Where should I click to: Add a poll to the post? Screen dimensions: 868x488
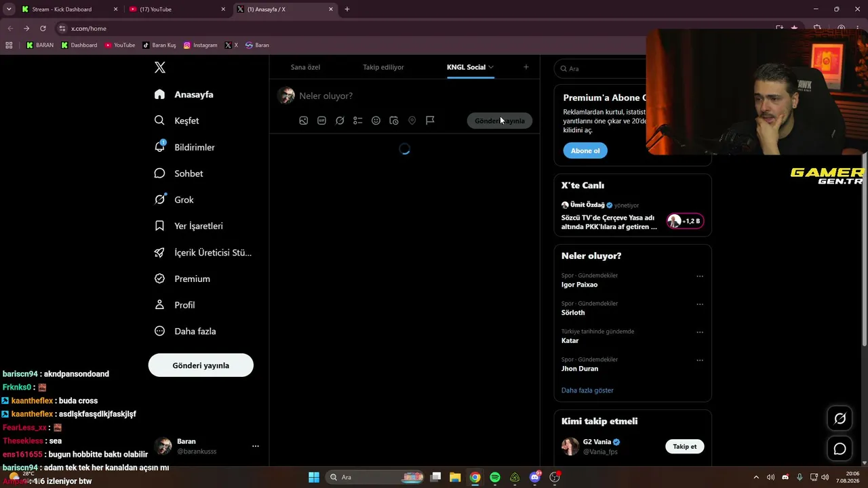[358, 121]
